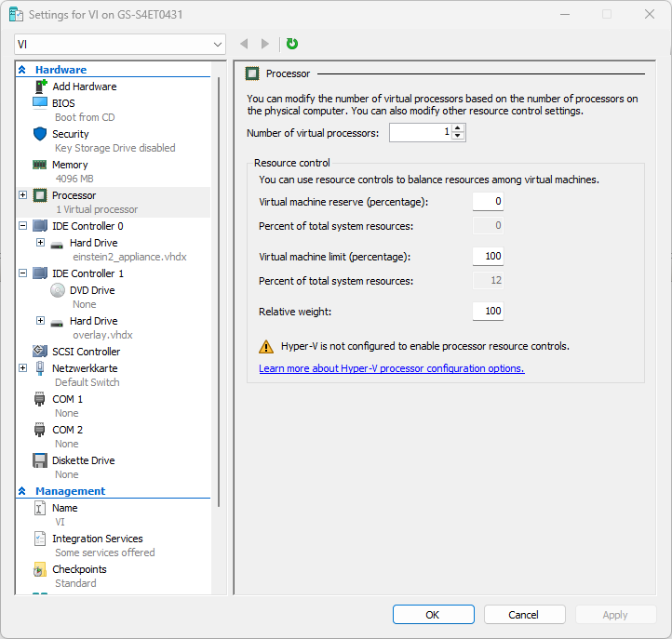Increase number of virtual processors with up arrow
Screen dimensions: 672x639
458,129
